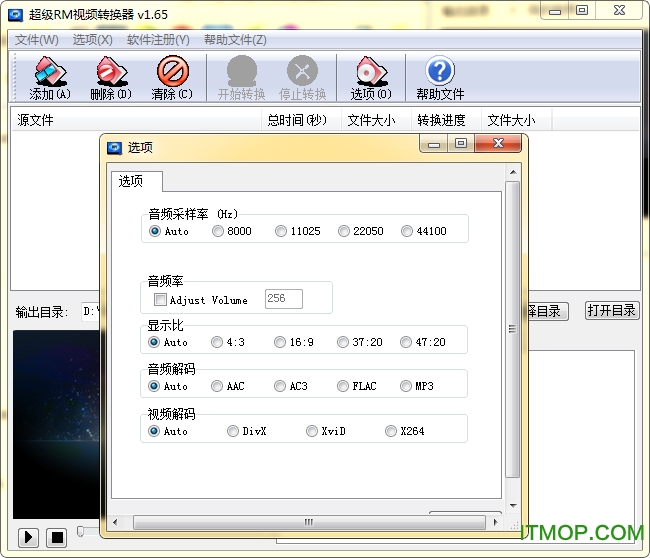
Task: Click the dialog vertical scrollbar up arrow
Action: click(513, 172)
